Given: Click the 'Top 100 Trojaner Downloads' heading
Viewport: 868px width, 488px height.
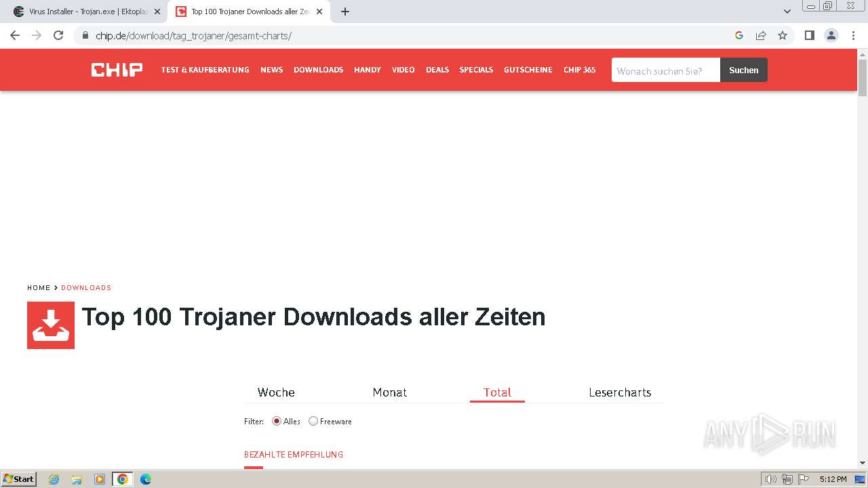Looking at the screenshot, I should [313, 317].
